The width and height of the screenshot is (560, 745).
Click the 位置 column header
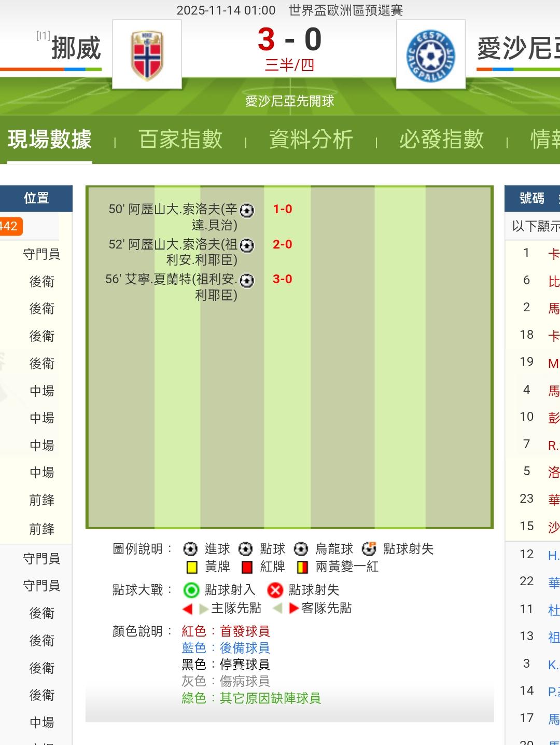(x=36, y=198)
